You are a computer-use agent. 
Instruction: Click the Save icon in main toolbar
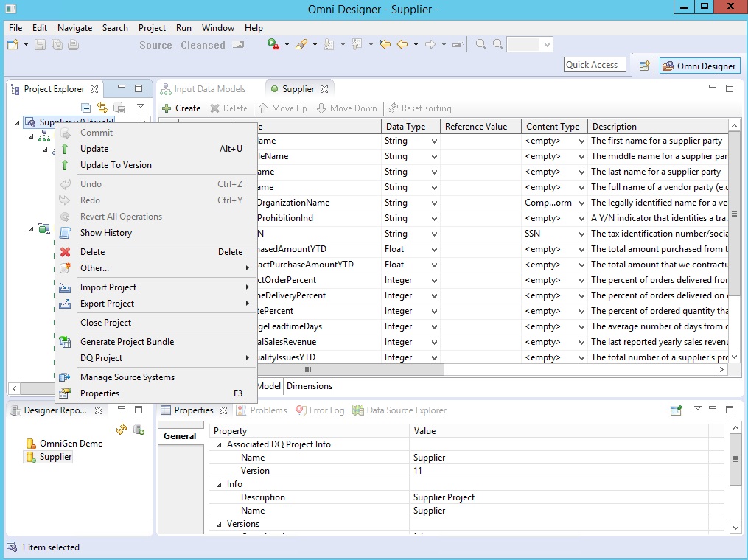click(40, 45)
